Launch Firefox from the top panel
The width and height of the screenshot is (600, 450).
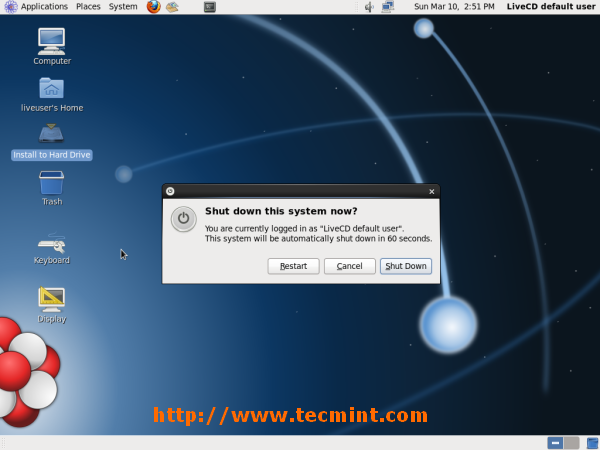(153, 7)
